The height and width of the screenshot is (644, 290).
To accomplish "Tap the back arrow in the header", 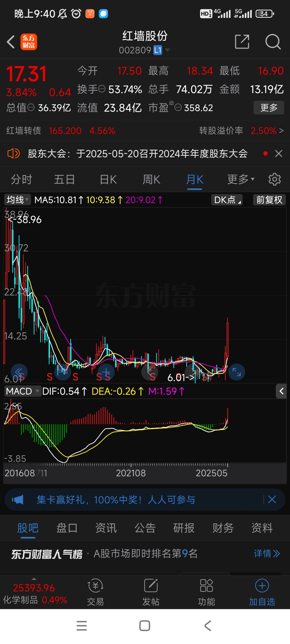I will (x=11, y=42).
